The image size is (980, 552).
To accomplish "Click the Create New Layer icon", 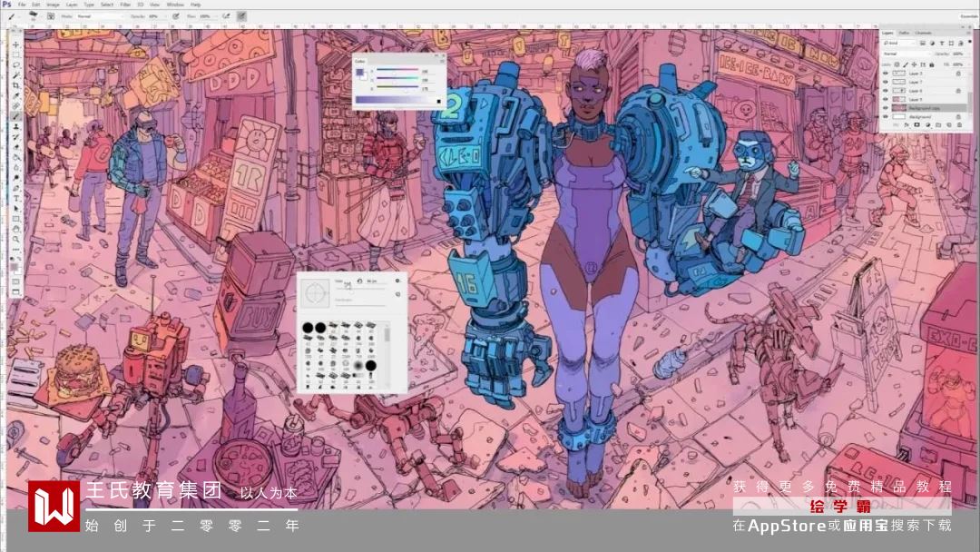I will 949,125.
